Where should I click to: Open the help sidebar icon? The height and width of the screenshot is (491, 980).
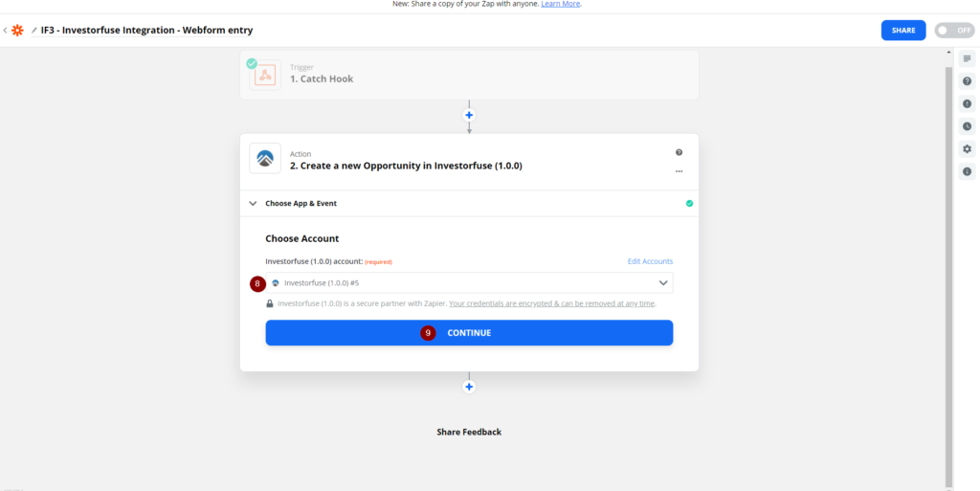tap(967, 81)
